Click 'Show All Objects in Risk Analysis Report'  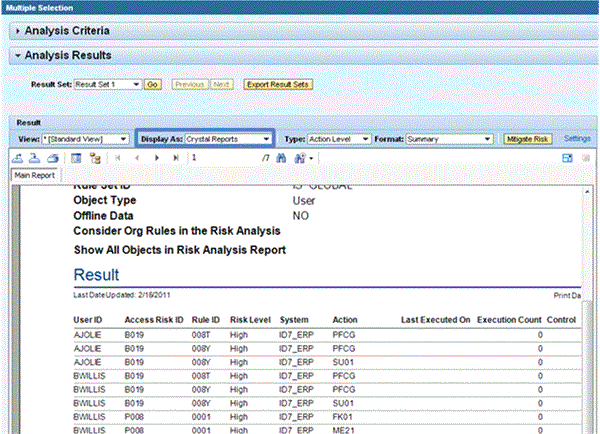(x=180, y=250)
